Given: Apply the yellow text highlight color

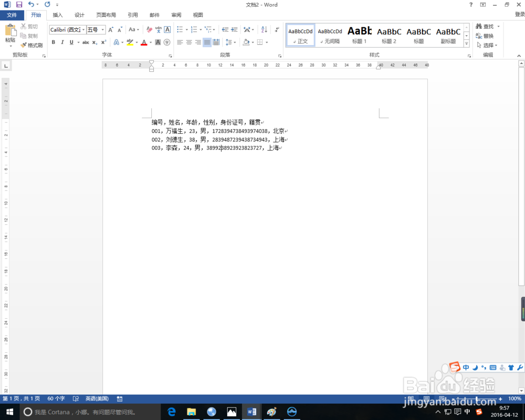Looking at the screenshot, I should (130, 43).
